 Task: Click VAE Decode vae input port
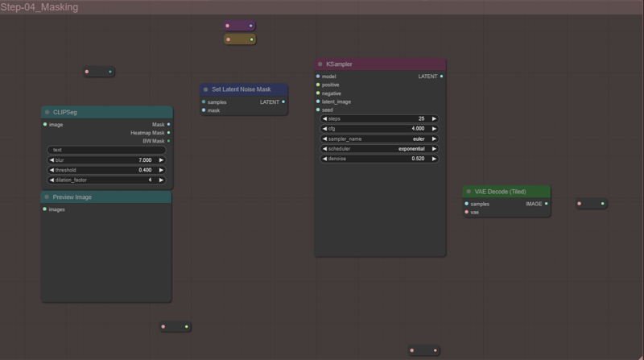[x=467, y=212]
